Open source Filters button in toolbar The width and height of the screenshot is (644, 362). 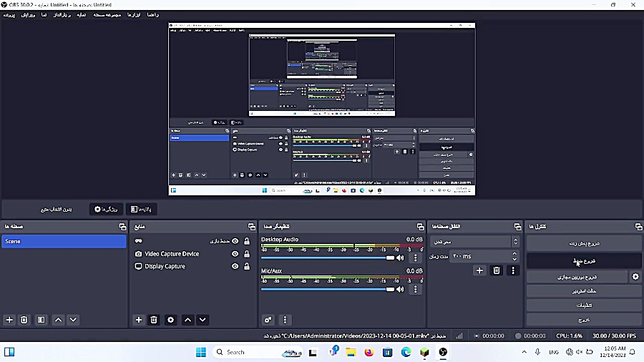click(141, 210)
